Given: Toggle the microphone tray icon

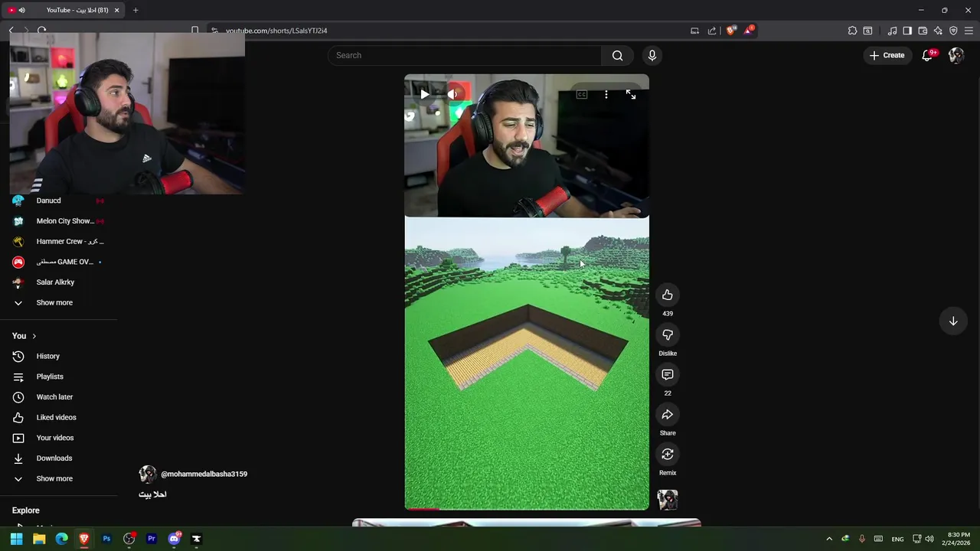Looking at the screenshot, I should 862,539.
